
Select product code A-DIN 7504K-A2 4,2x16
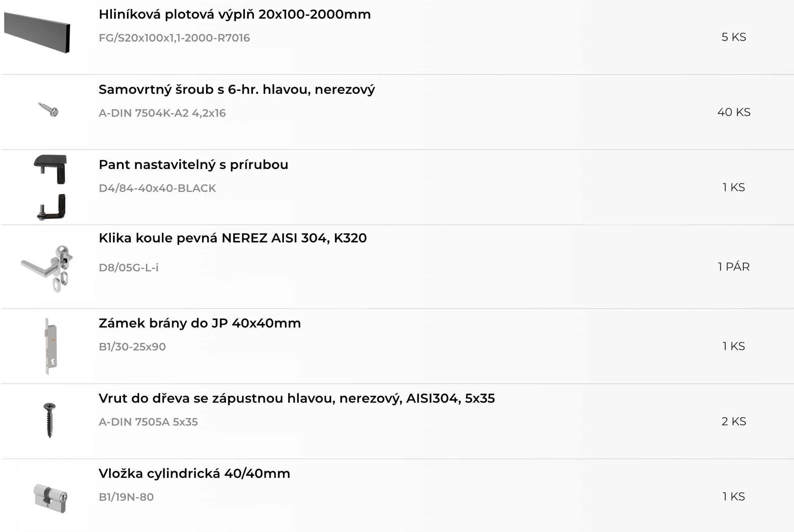pos(162,113)
